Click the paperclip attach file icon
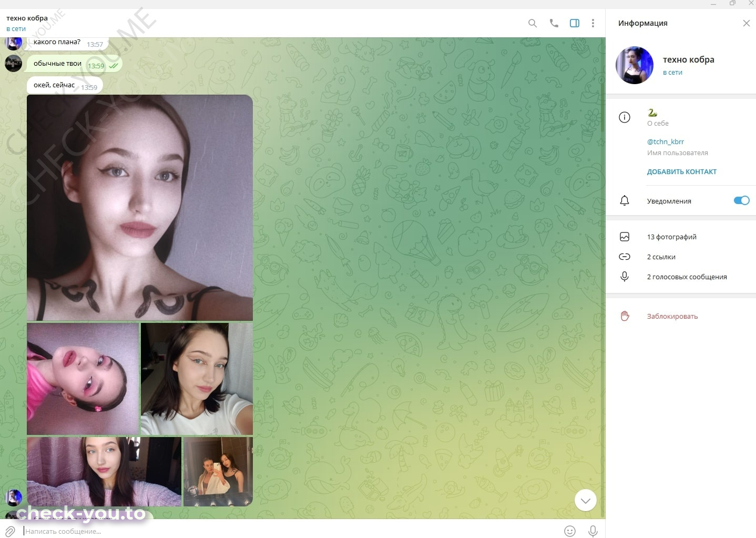 (10, 531)
